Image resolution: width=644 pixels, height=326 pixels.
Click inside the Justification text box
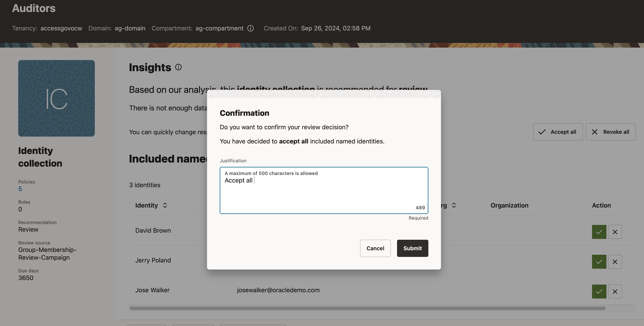(x=324, y=191)
